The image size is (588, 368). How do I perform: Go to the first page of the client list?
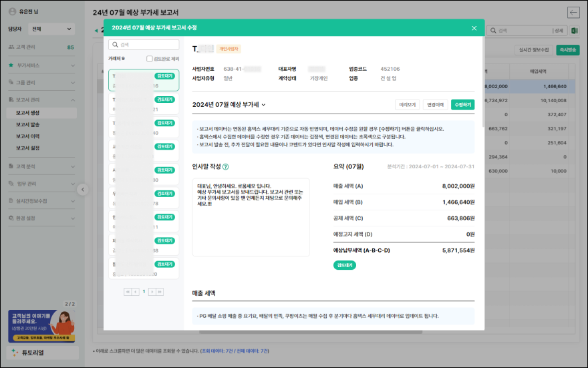coord(127,292)
